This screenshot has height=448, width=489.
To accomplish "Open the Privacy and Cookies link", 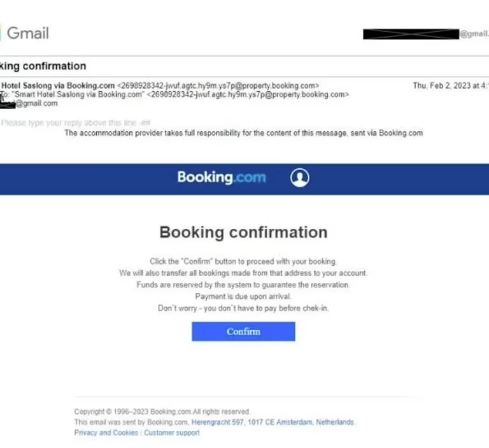I will click(x=106, y=433).
